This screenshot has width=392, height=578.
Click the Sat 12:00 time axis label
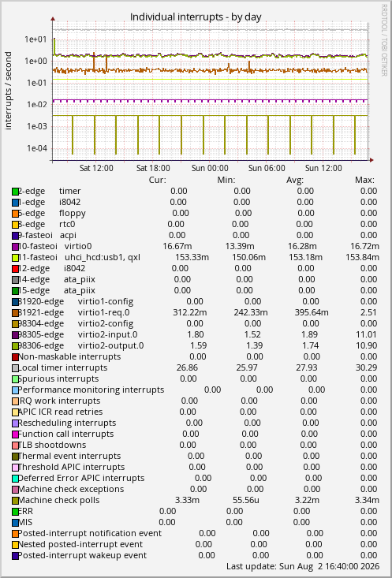(96, 168)
